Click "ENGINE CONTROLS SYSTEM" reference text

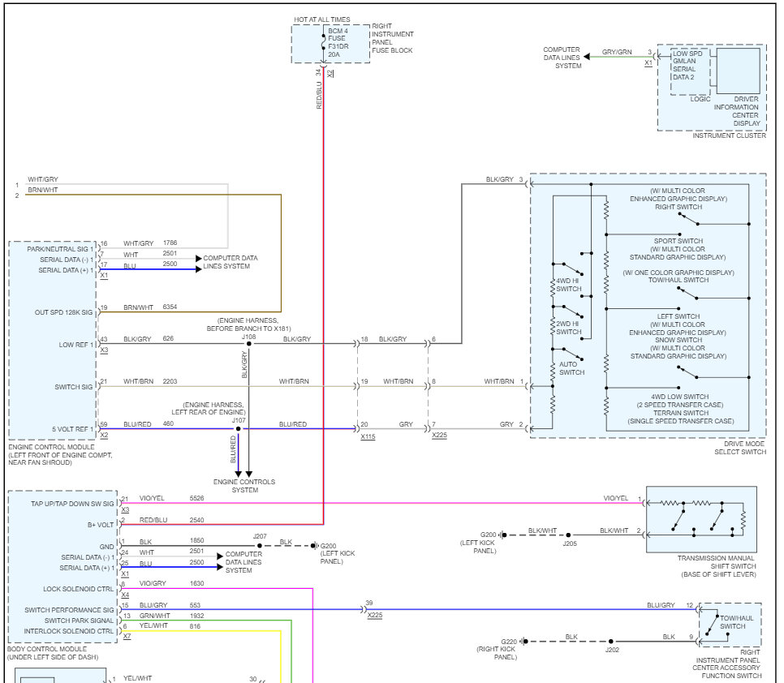pyautogui.click(x=244, y=486)
